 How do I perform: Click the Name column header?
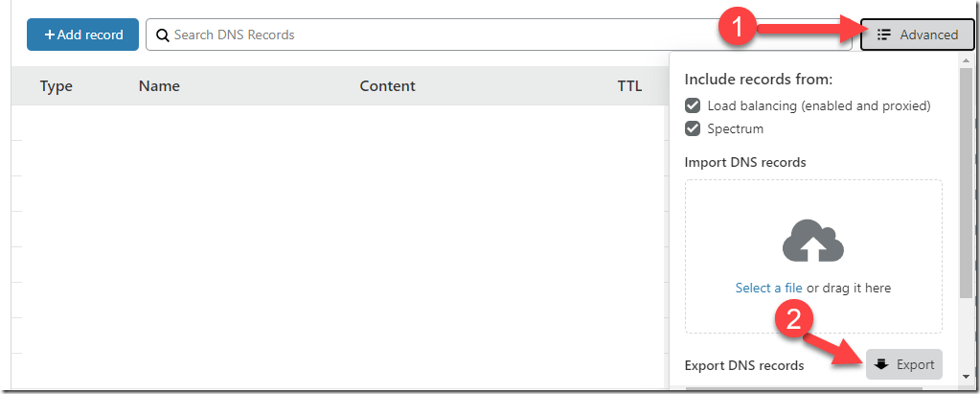[x=159, y=86]
